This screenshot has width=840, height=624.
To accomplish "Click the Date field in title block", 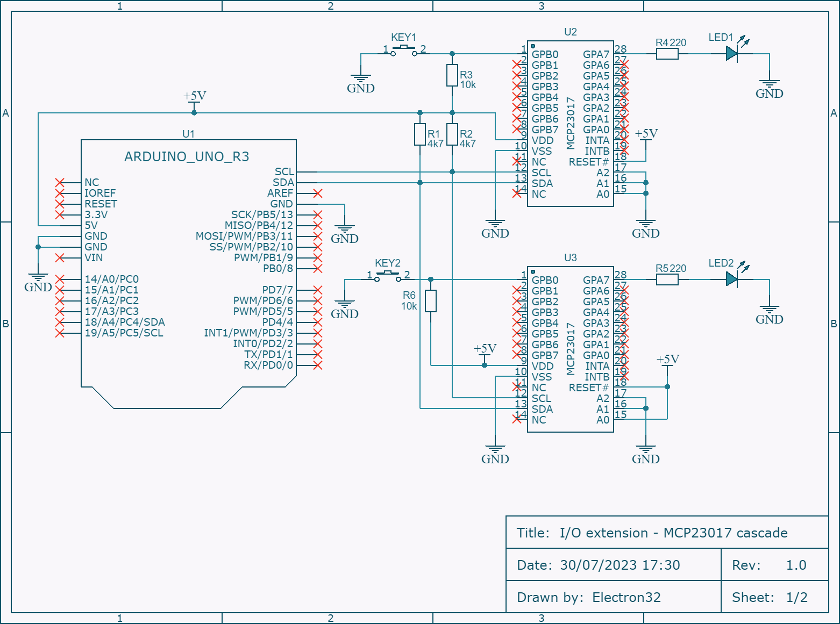I will tap(598, 565).
